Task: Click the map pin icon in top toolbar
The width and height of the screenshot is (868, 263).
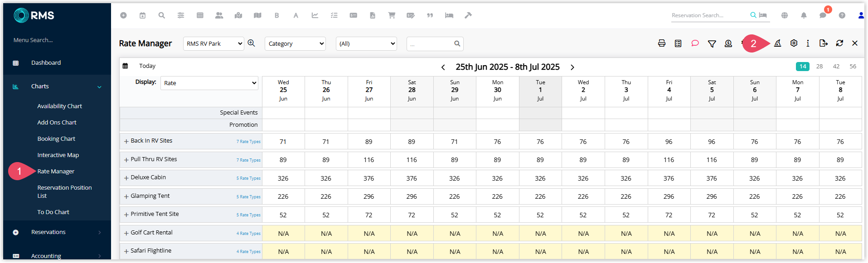Action: 238,15
